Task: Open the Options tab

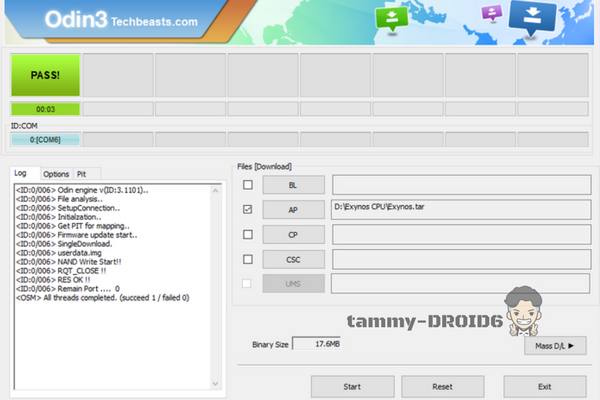Action: [56, 174]
